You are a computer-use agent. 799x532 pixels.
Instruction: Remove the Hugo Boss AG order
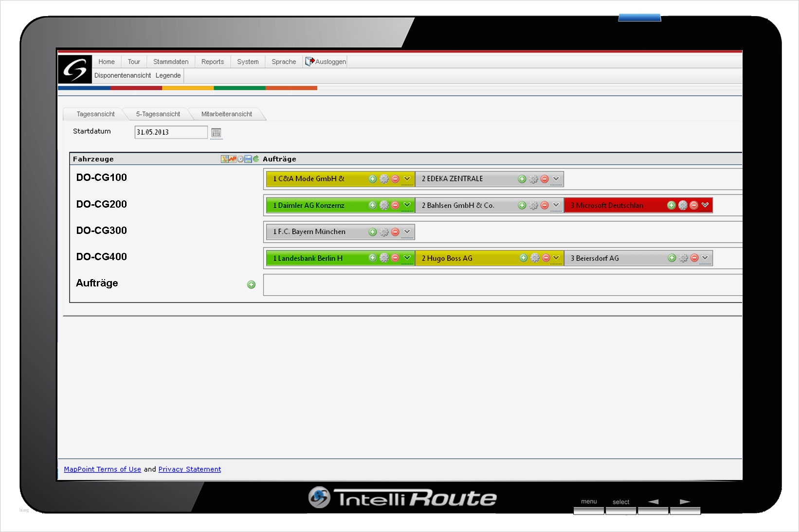546,258
